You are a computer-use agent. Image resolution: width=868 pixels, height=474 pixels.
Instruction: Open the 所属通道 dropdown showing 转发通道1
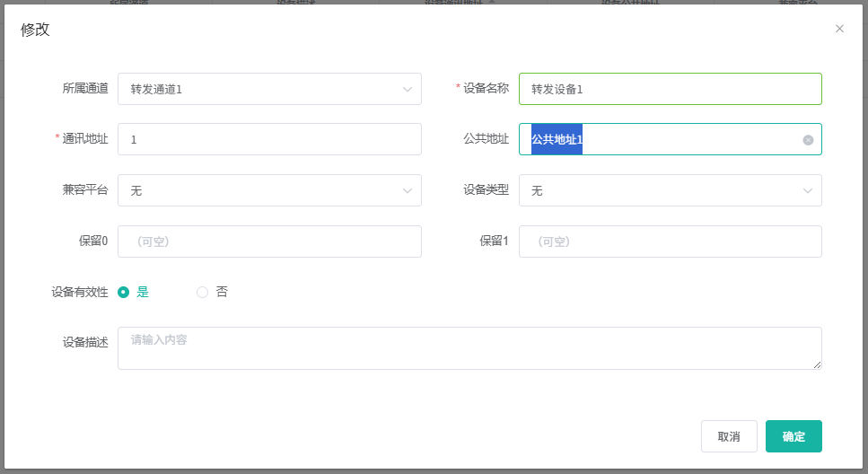(x=269, y=89)
